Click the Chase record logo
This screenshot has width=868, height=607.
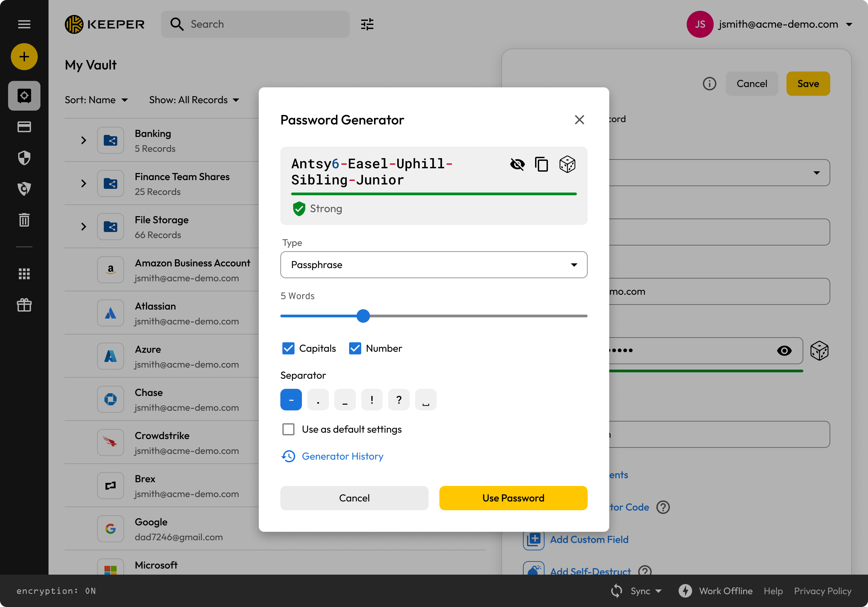111,399
